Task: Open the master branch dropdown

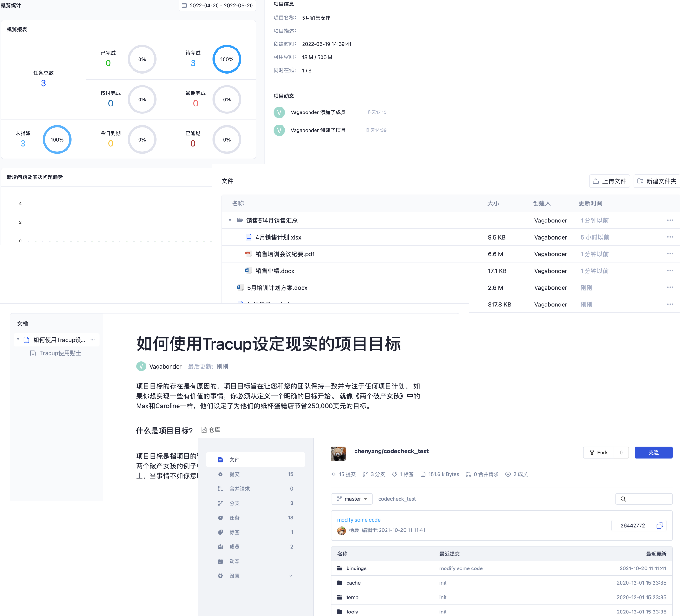Action: [x=352, y=499]
